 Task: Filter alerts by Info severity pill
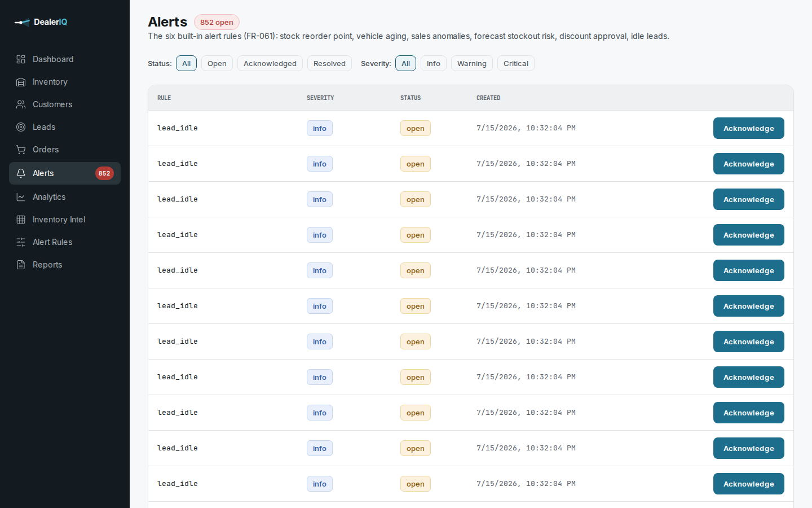pos(434,63)
